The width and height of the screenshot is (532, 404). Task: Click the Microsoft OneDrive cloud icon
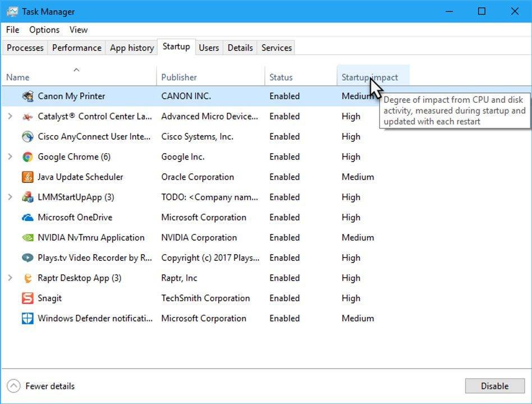28,218
